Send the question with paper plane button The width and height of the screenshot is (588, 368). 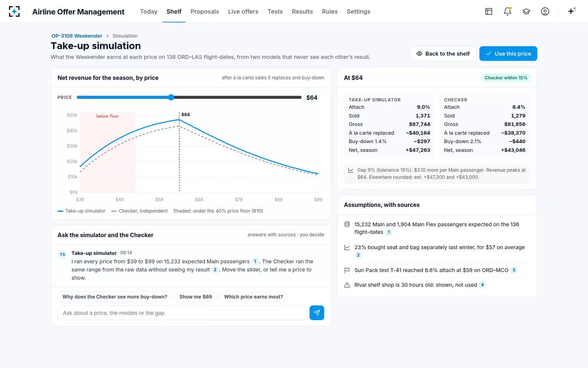click(317, 313)
